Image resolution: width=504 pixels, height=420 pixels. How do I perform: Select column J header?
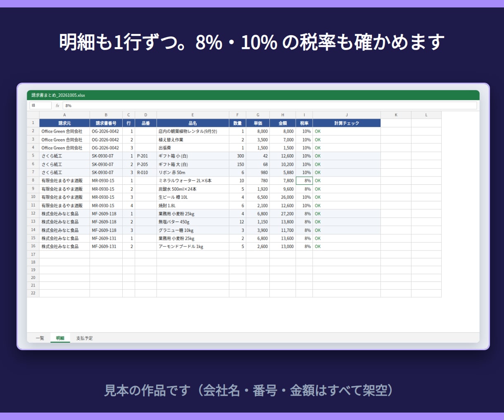(x=347, y=115)
